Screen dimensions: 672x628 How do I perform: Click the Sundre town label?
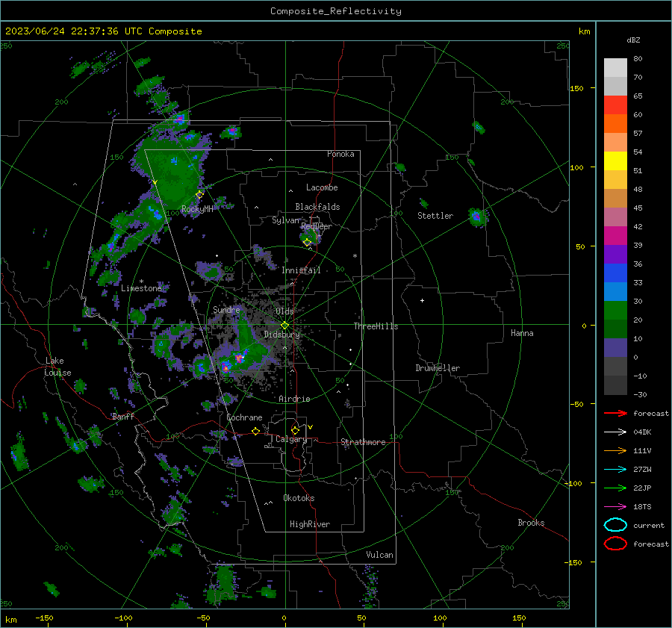pos(226,309)
